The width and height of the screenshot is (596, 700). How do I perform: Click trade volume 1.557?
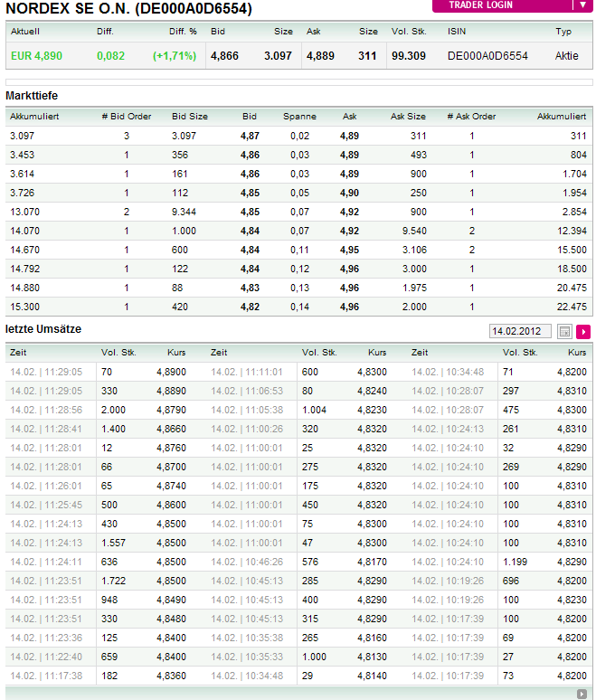(x=113, y=544)
